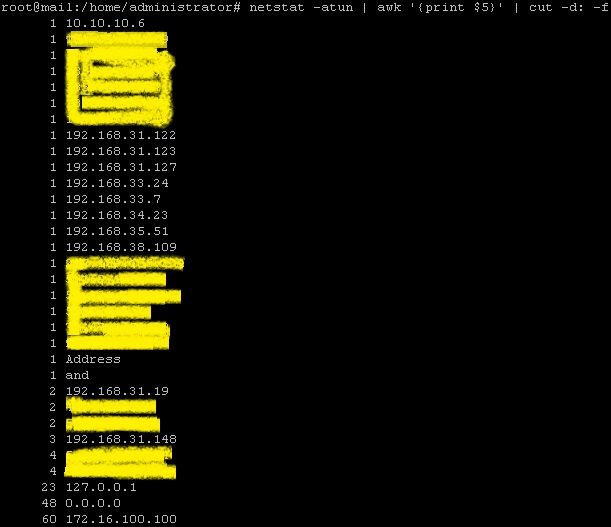This screenshot has width=611, height=527.
Task: Click the netstat -atun command text
Action: point(301,7)
